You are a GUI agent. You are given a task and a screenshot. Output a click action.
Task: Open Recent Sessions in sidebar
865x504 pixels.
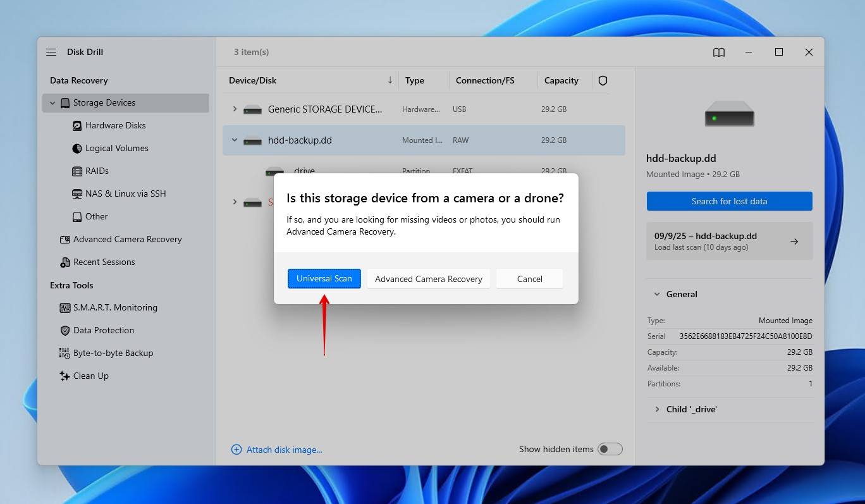tap(104, 262)
